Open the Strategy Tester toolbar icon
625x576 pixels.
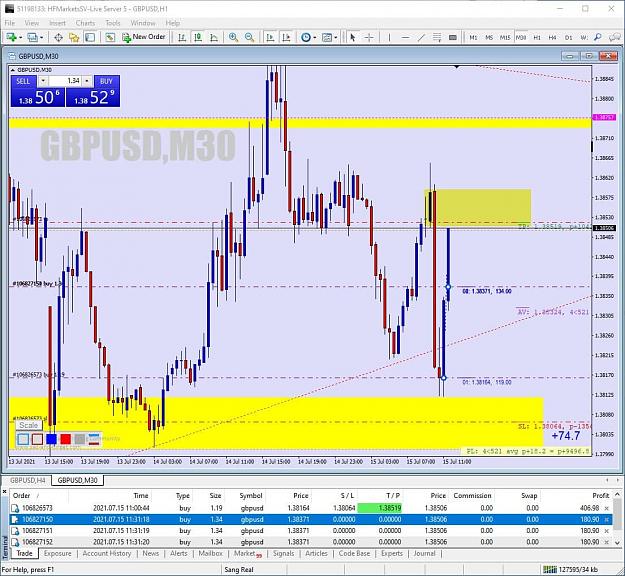click(x=110, y=37)
